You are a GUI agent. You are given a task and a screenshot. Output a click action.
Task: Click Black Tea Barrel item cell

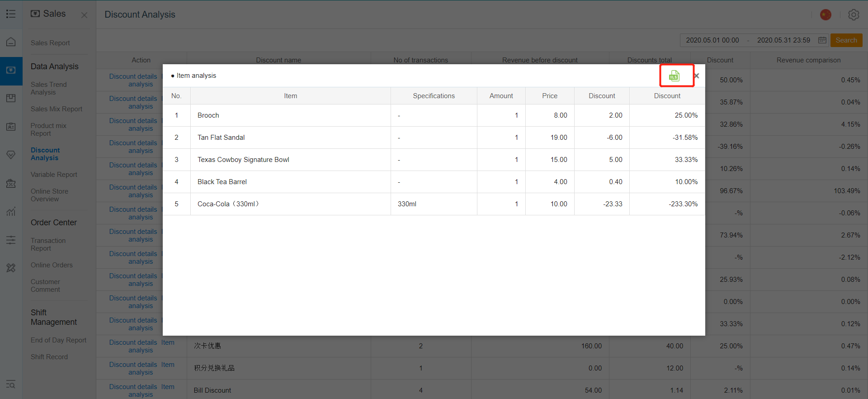tap(291, 182)
